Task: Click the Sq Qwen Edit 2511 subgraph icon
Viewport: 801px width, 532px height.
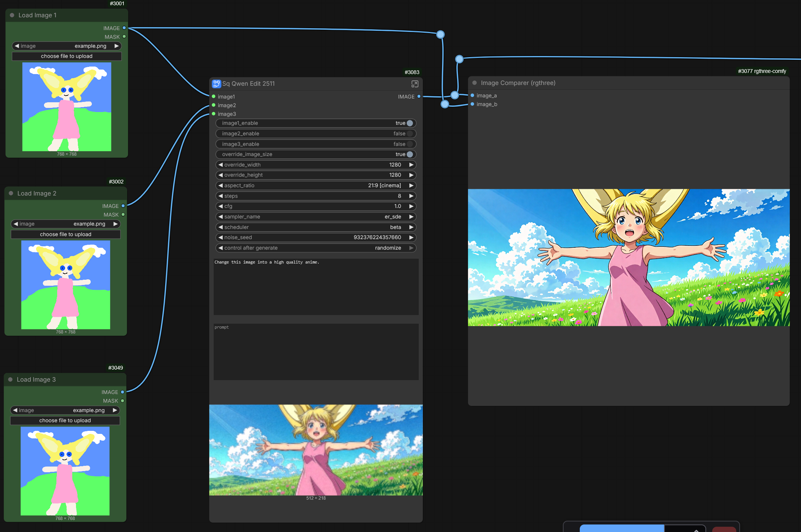Action: tap(216, 83)
